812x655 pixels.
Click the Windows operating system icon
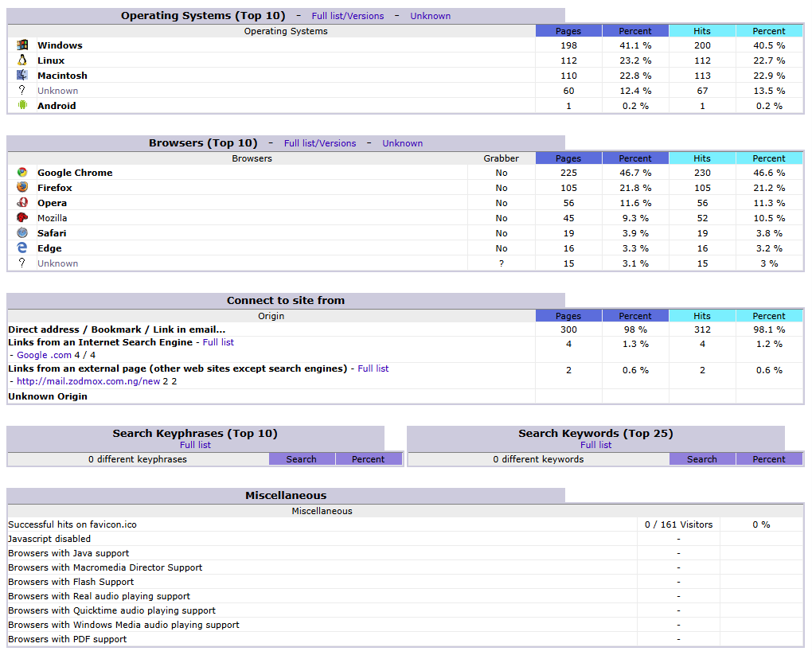coord(22,45)
